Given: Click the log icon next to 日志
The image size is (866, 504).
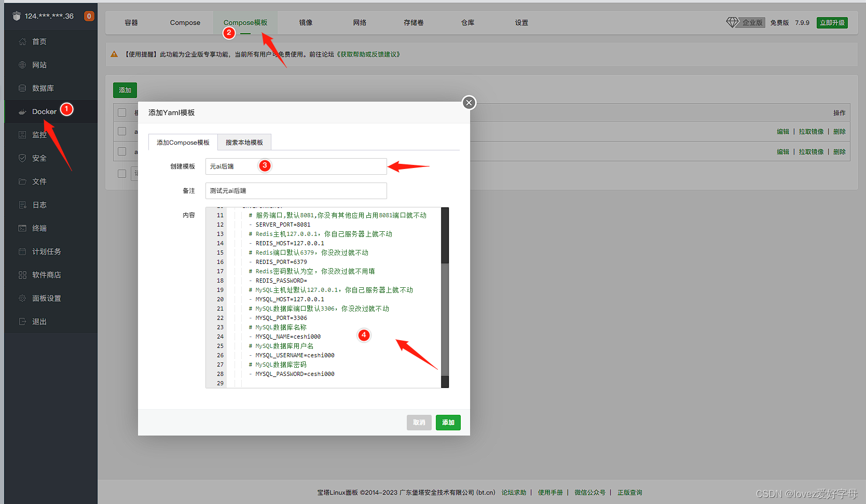Looking at the screenshot, I should pos(22,205).
